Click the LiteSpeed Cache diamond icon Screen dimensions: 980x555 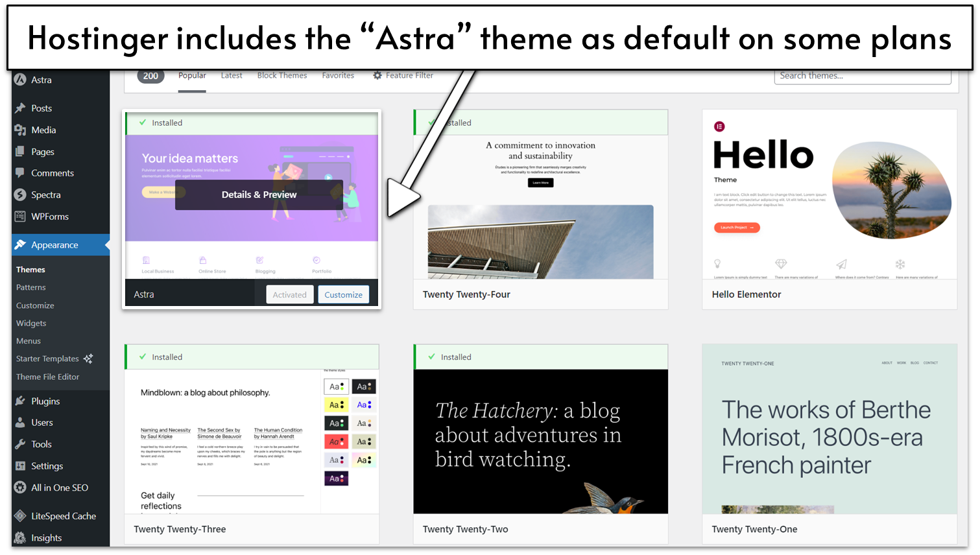(20, 516)
